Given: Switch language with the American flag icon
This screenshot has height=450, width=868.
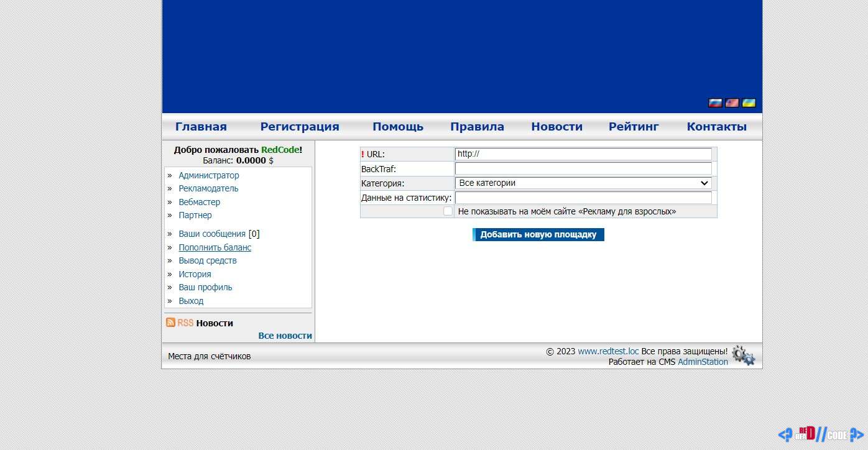Looking at the screenshot, I should (x=732, y=103).
